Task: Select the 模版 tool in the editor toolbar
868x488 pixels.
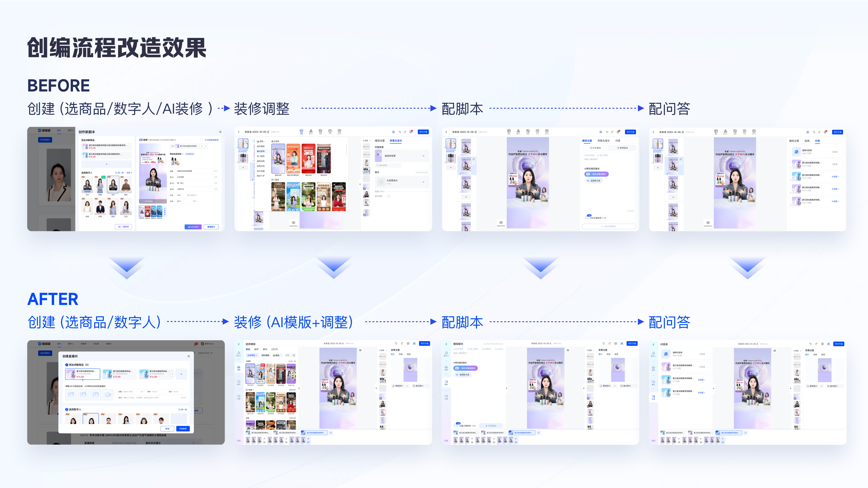Action: [x=301, y=131]
